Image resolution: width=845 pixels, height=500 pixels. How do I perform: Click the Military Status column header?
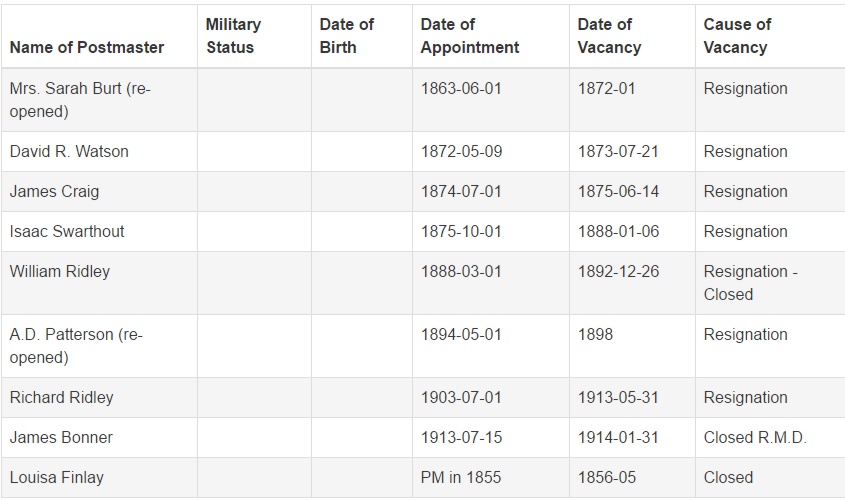233,36
